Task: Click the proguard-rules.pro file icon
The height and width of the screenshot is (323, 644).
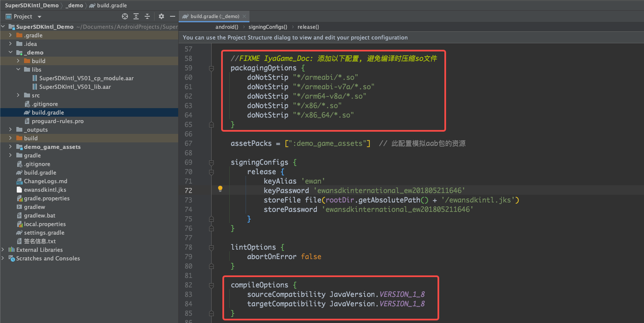Action: point(27,121)
